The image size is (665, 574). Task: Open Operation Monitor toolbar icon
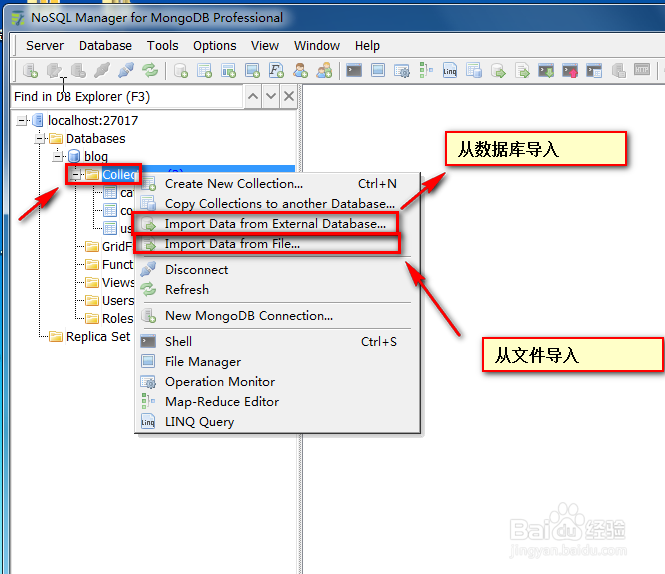coord(402,70)
